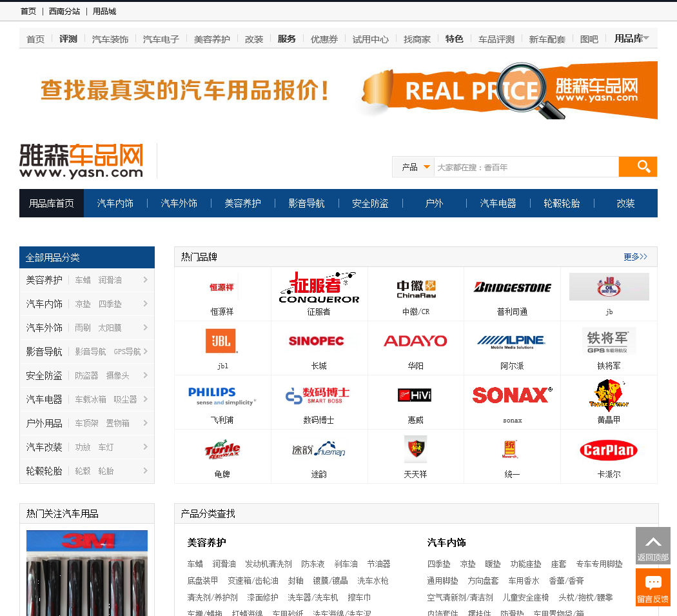Open the Bridgestone brand logo
This screenshot has height=616, width=677.
coord(512,287)
